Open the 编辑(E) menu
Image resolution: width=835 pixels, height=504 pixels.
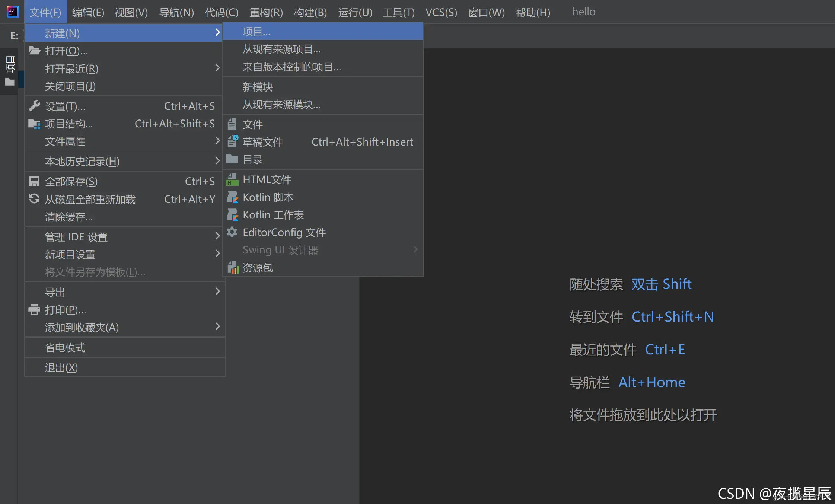pos(88,12)
